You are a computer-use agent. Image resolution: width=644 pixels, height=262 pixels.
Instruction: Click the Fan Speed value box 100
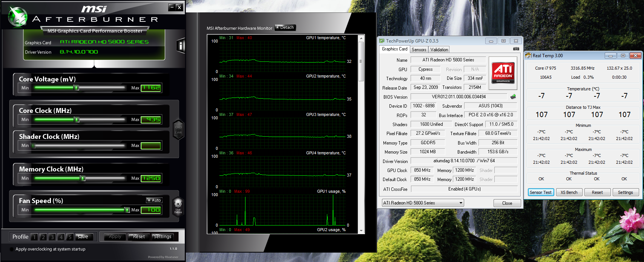coord(151,210)
